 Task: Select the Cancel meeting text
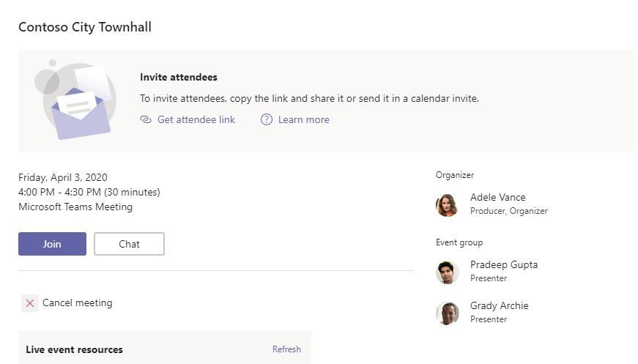[77, 302]
